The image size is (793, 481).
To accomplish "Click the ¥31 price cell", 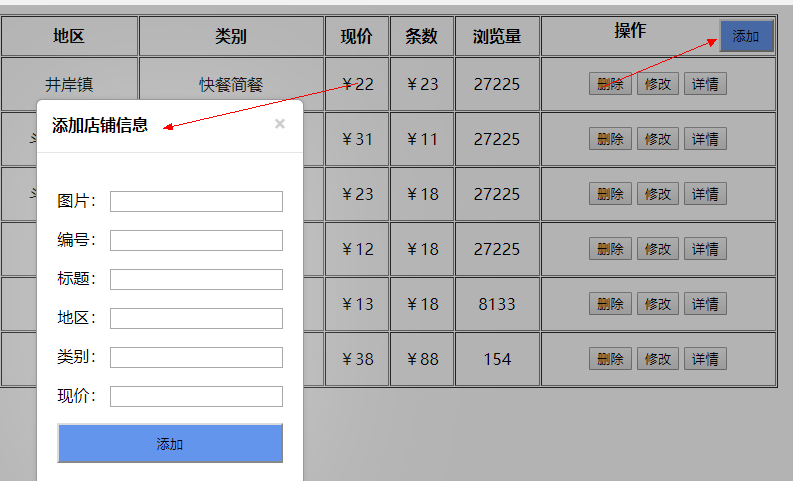I will (357, 139).
